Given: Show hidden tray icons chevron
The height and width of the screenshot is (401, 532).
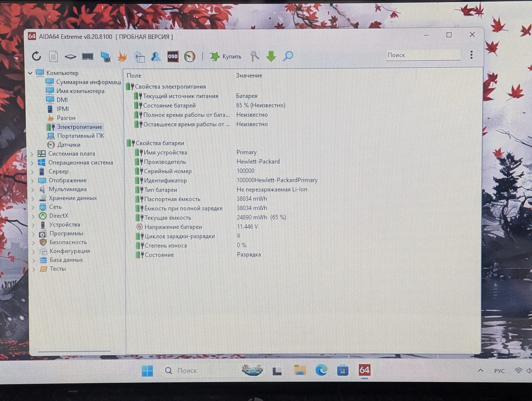Looking at the screenshot, I should point(481,371).
